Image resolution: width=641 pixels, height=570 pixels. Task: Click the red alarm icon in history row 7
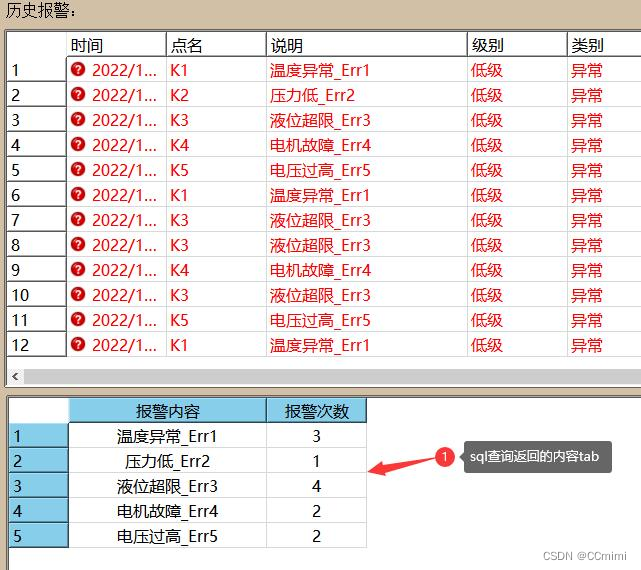click(78, 220)
